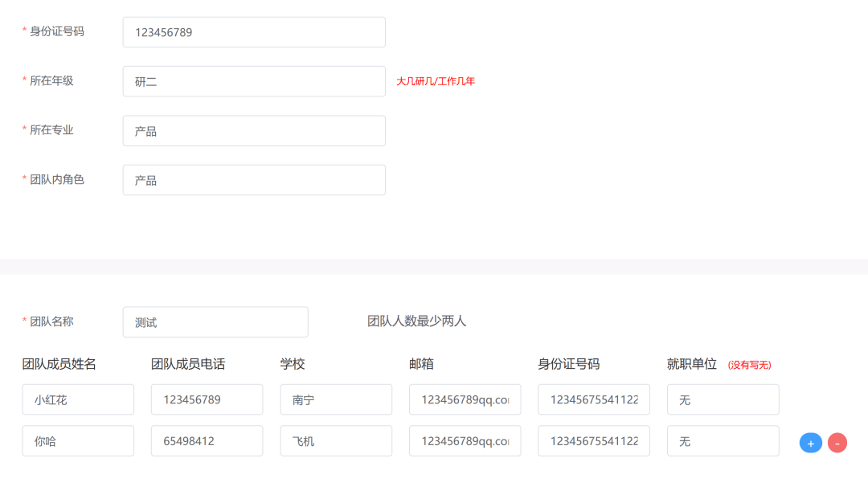Click the blue plus button to add member row
The image size is (868, 495).
pyautogui.click(x=810, y=443)
